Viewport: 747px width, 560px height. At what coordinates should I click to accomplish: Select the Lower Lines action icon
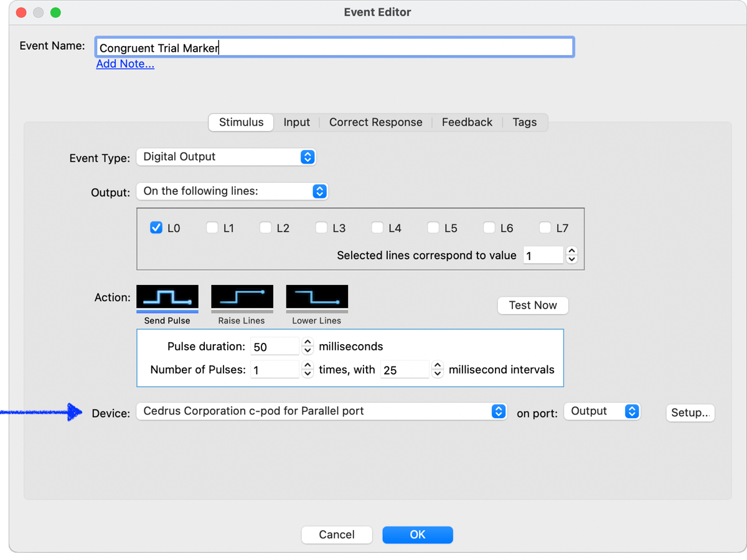click(x=316, y=297)
